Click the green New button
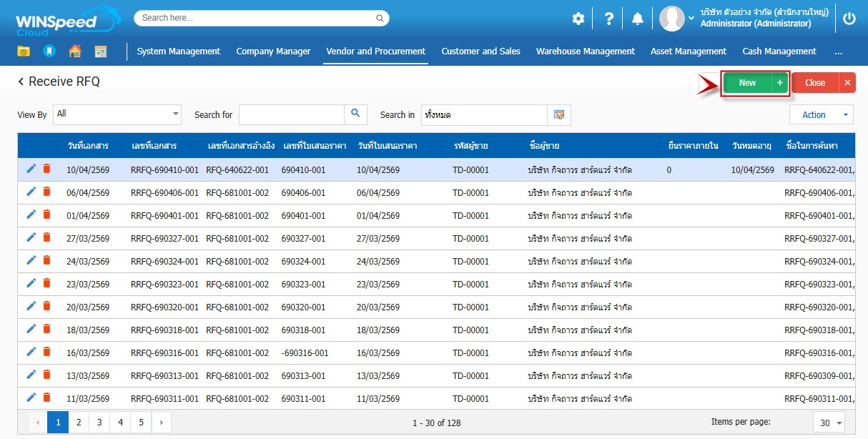The width and height of the screenshot is (868, 439). coord(747,83)
